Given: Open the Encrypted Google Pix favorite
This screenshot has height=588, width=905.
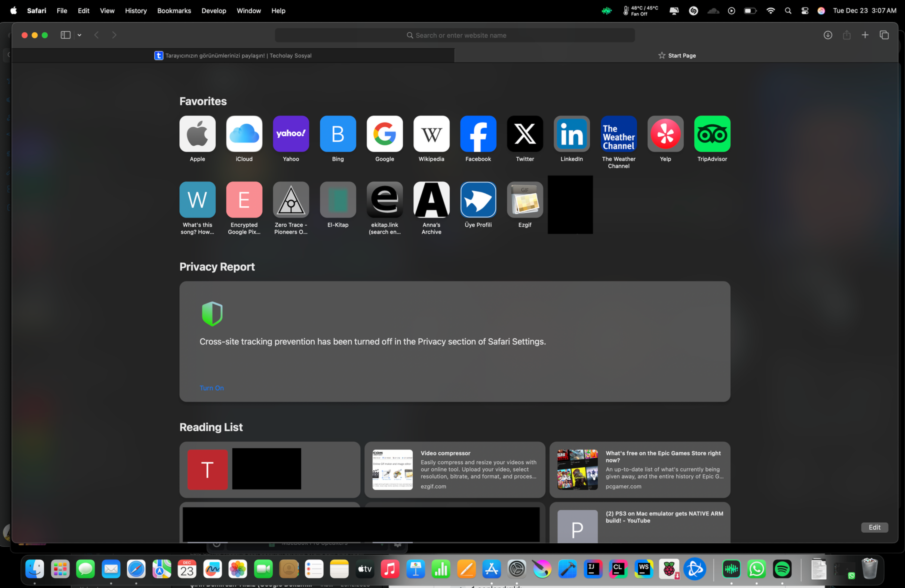Looking at the screenshot, I should [x=244, y=199].
